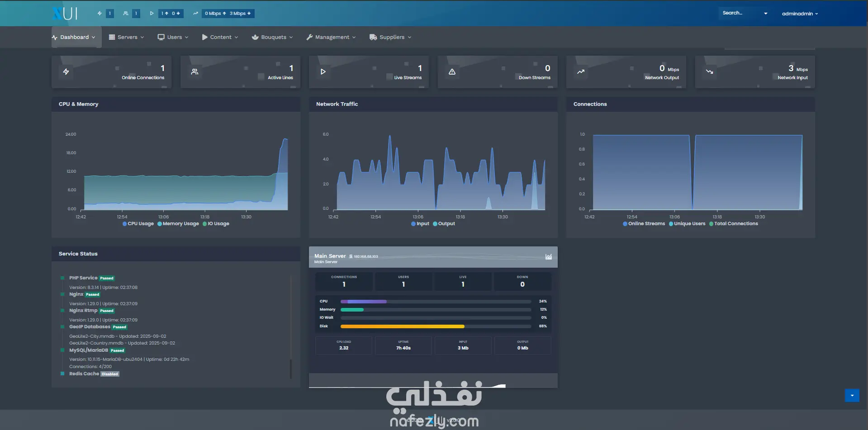This screenshot has height=430, width=868.
Task: Open the search dropdown arrow
Action: coord(766,14)
